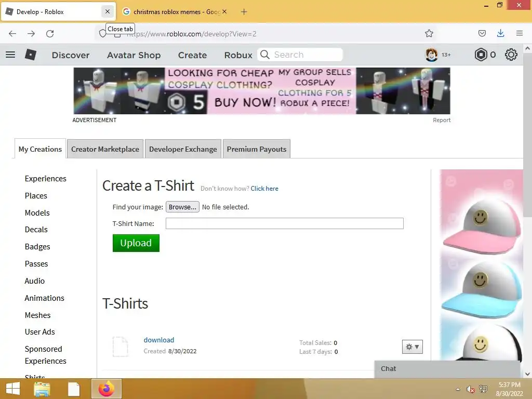Select Decals in the sidebar
This screenshot has height=399, width=532.
coord(36,230)
